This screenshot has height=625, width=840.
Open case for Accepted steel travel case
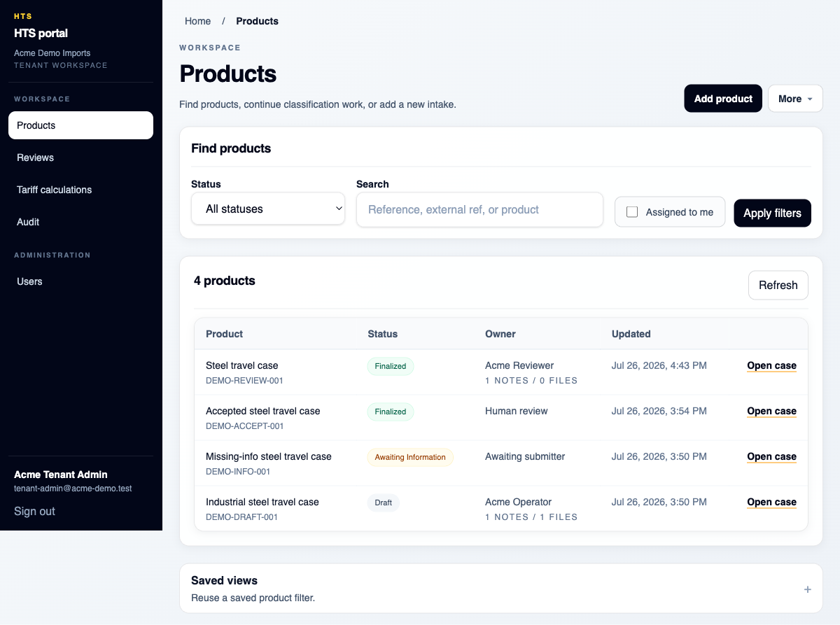tap(771, 411)
